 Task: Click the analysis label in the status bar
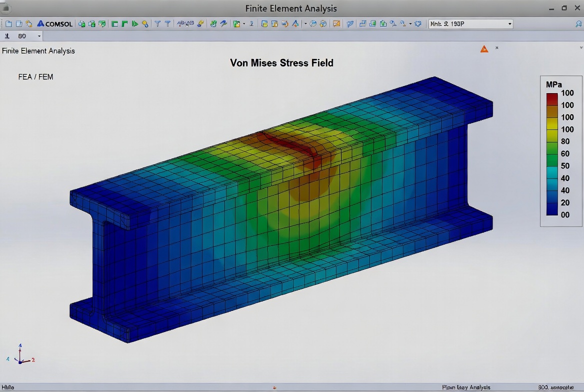466,387
